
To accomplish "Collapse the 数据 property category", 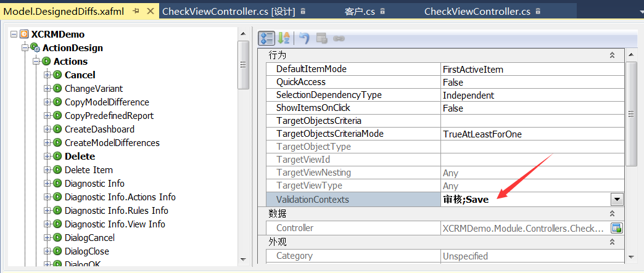I will point(612,213).
